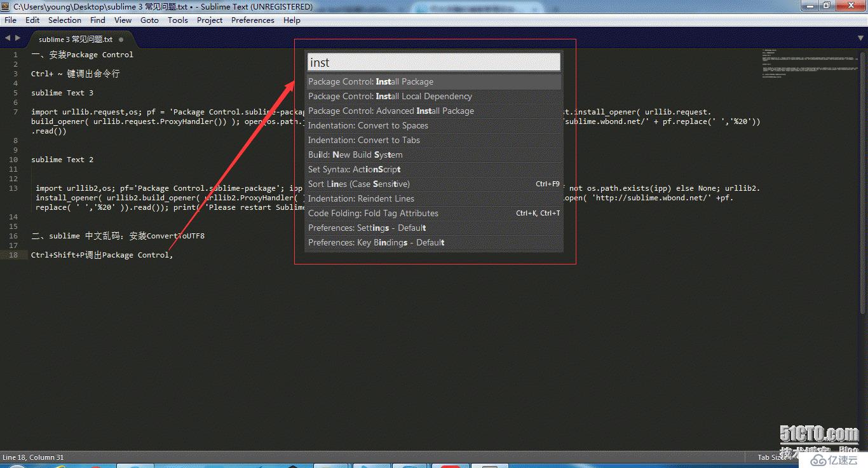Open the Project menu

[x=210, y=20]
